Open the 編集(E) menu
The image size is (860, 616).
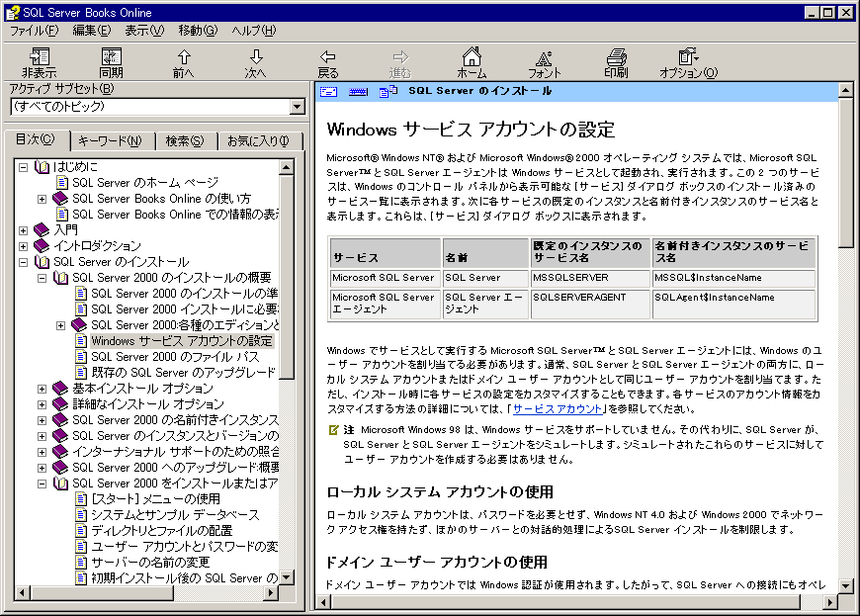point(92,31)
